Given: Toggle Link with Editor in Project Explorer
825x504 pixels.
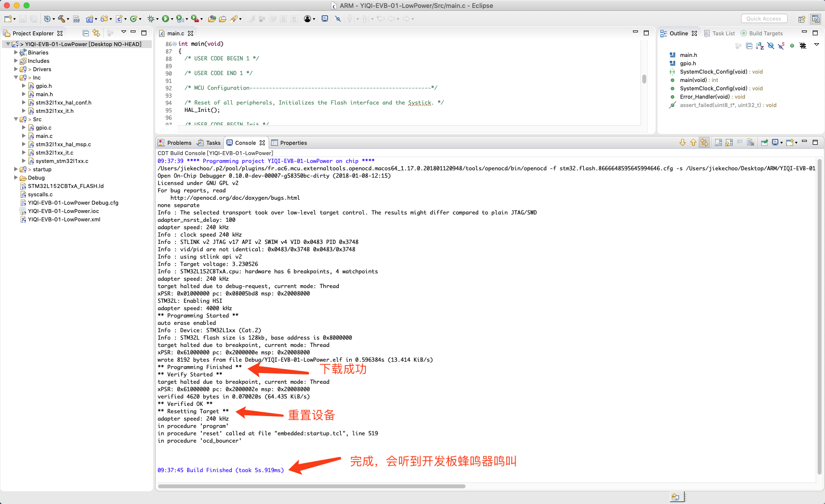Looking at the screenshot, I should pos(96,33).
